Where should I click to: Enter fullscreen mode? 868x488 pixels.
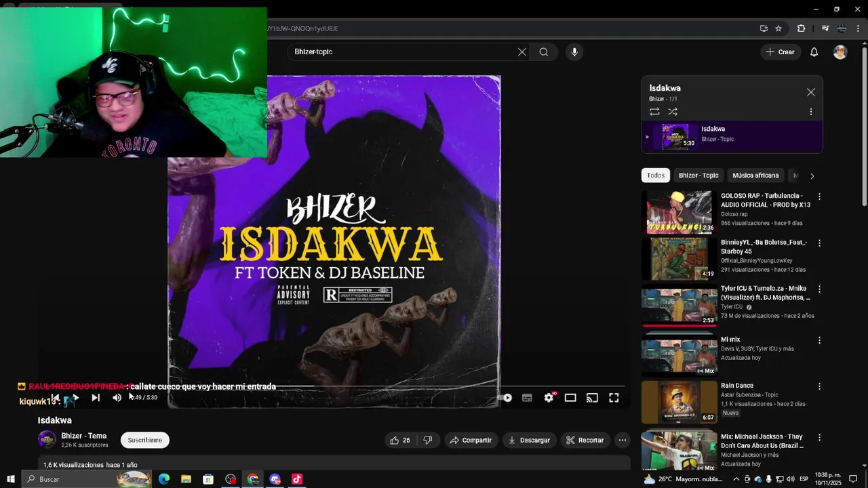tap(614, 398)
